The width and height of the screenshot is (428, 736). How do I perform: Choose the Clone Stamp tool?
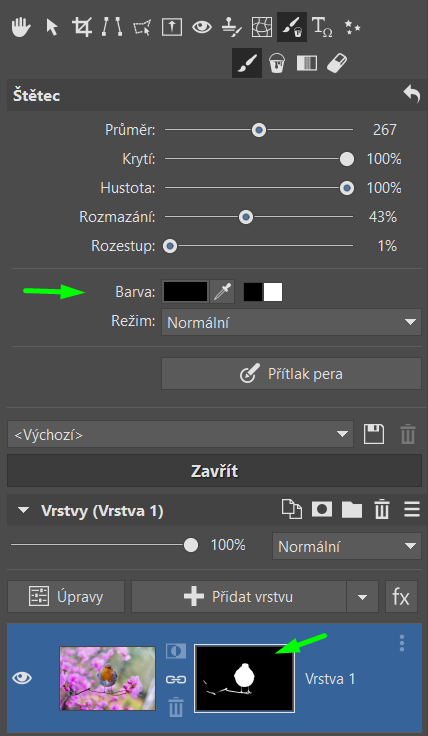tap(231, 27)
